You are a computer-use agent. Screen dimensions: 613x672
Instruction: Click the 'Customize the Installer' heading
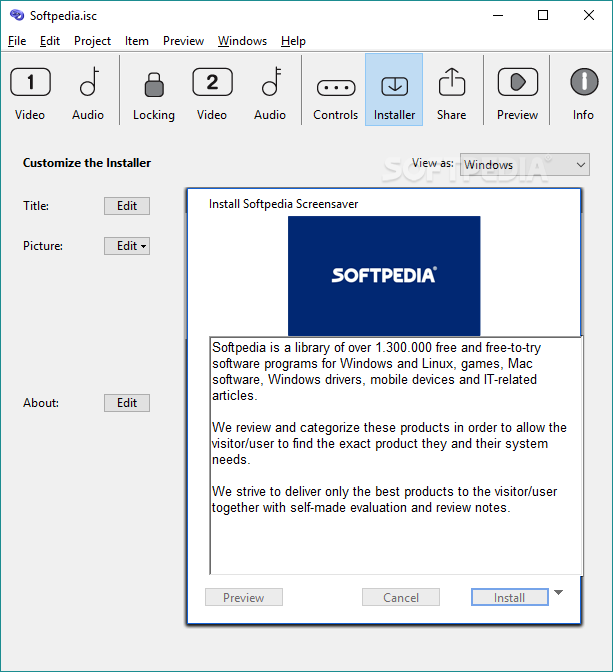[x=87, y=163]
